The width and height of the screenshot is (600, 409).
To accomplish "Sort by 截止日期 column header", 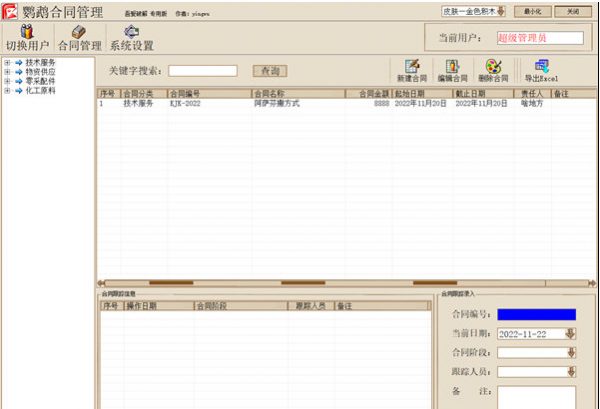I will click(483, 94).
